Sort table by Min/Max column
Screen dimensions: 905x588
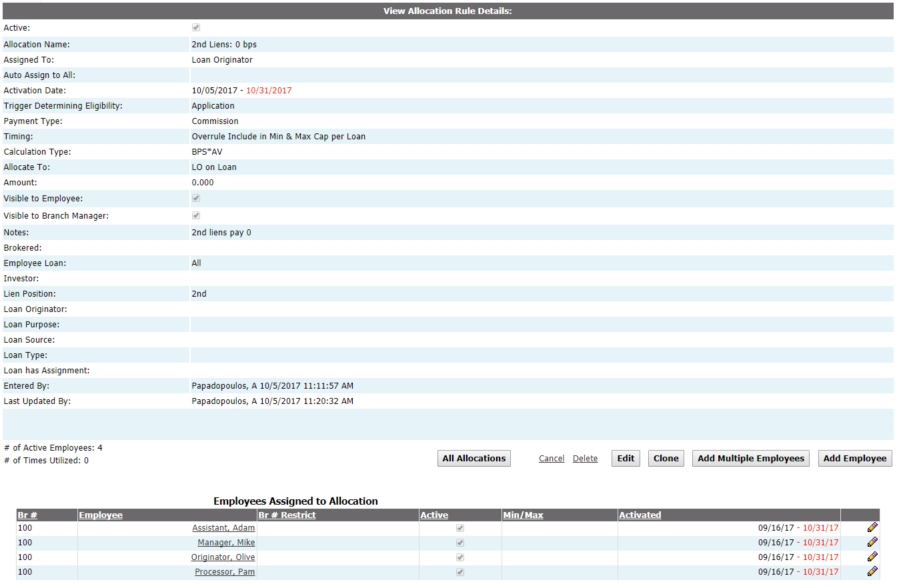click(x=524, y=515)
